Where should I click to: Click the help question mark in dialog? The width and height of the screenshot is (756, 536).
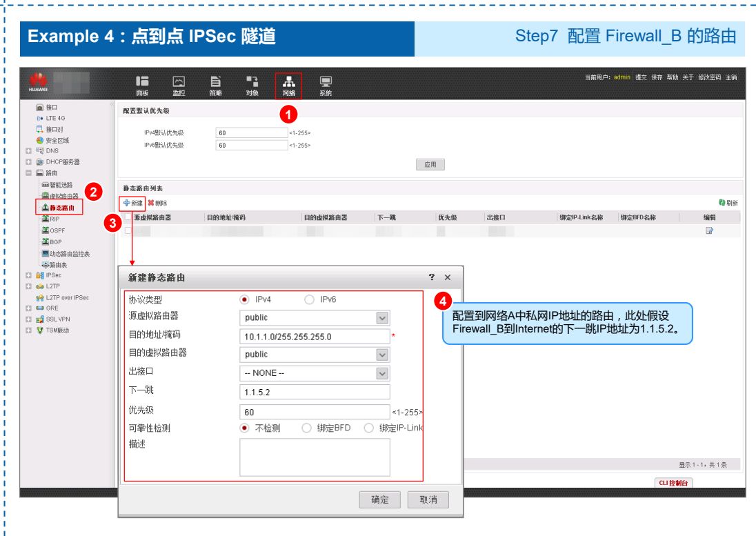[432, 277]
